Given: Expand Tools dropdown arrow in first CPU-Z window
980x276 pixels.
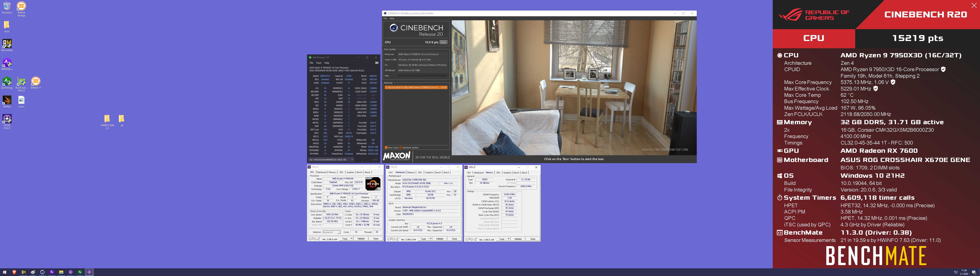Looking at the screenshot, I should pyautogui.click(x=352, y=239).
